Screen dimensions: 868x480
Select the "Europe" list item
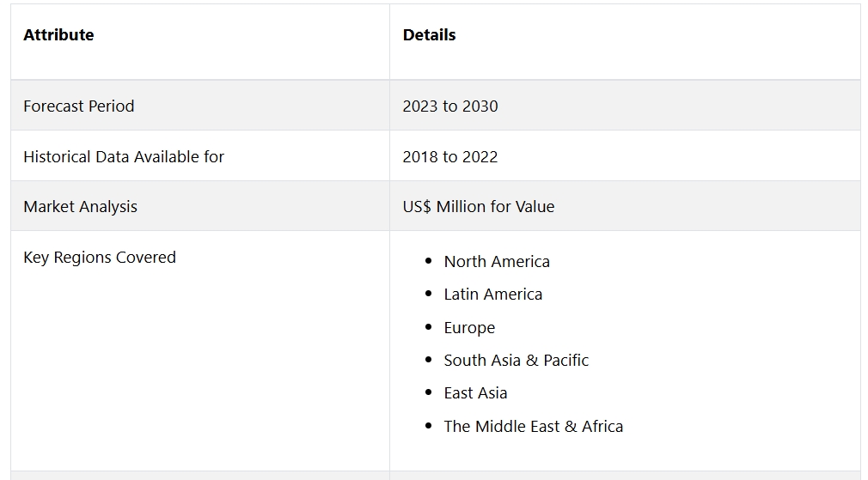(469, 328)
